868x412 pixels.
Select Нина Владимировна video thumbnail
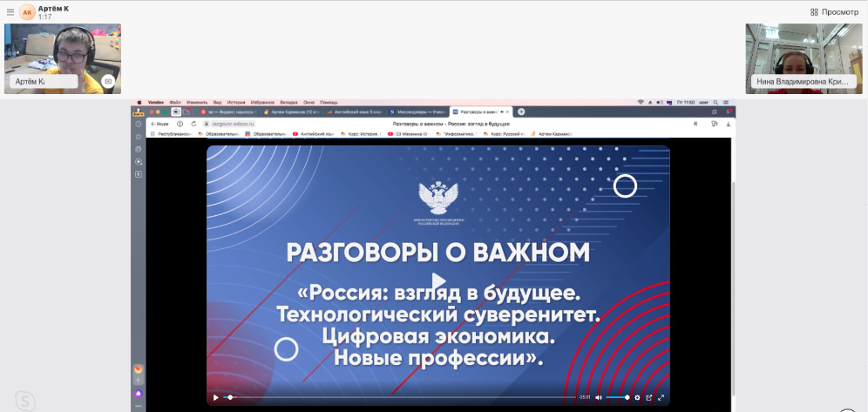coord(804,58)
